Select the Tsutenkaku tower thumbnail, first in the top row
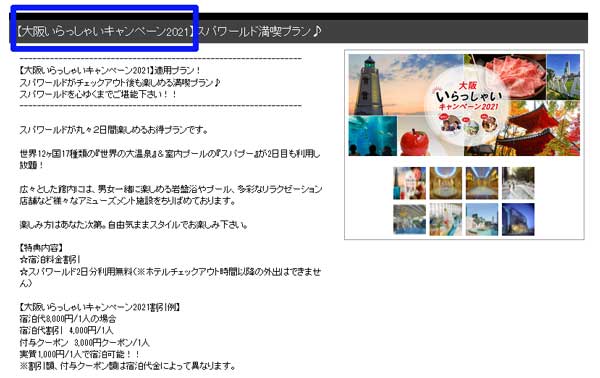The height and width of the screenshot is (378, 600). [409, 183]
